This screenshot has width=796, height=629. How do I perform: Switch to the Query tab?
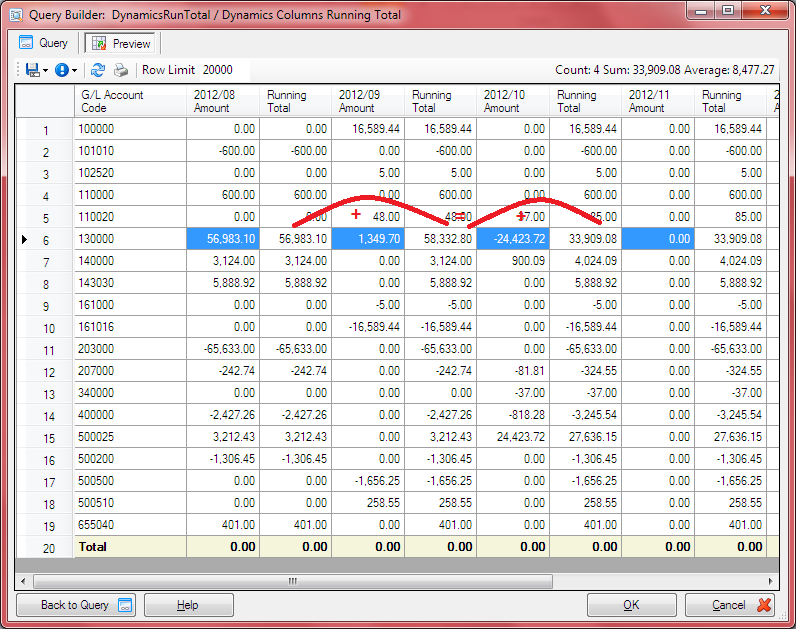43,43
